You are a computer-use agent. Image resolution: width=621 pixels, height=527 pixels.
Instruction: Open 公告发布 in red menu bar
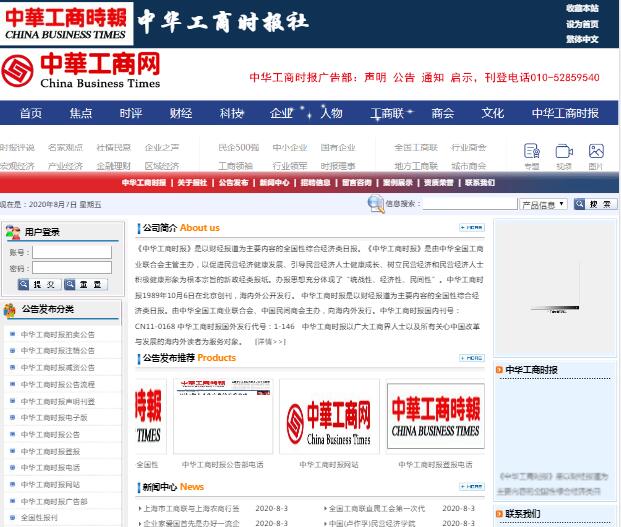(233, 183)
